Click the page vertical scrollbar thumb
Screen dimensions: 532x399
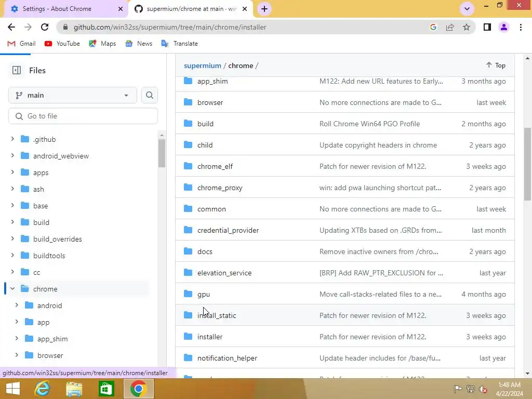coord(528,164)
